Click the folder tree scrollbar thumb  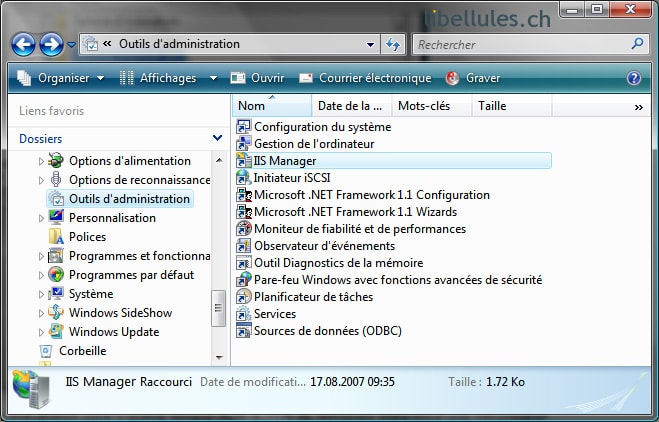218,308
